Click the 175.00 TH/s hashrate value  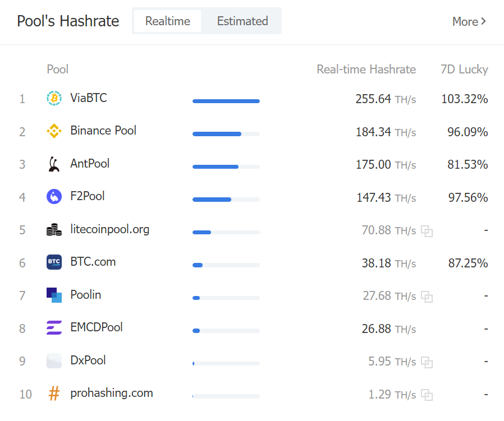tap(386, 165)
